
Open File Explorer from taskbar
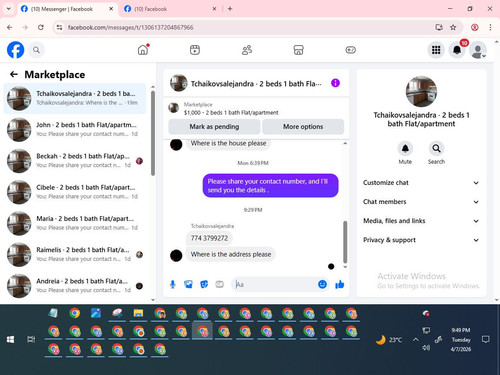click(138, 313)
